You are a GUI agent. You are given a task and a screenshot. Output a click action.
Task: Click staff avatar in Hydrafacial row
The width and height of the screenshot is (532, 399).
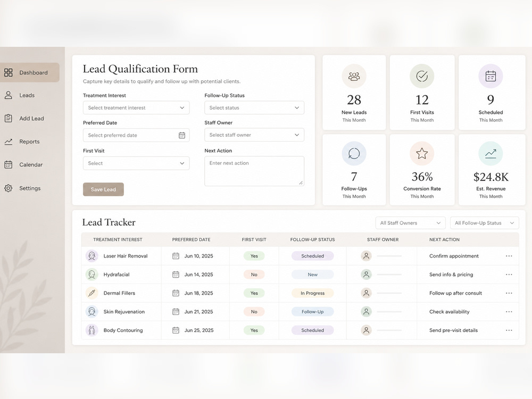click(x=366, y=275)
